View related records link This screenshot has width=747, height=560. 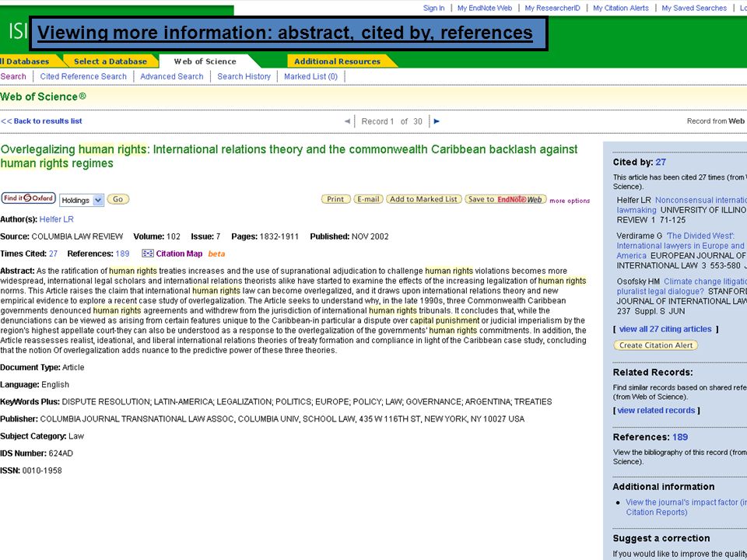click(x=656, y=410)
